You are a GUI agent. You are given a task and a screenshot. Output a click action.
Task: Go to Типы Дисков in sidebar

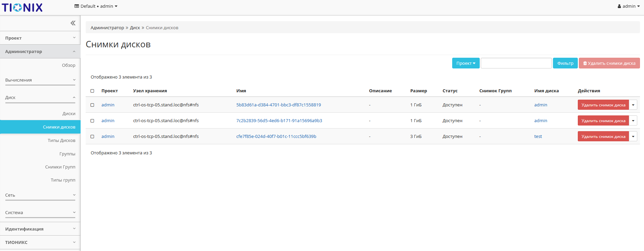(x=61, y=141)
